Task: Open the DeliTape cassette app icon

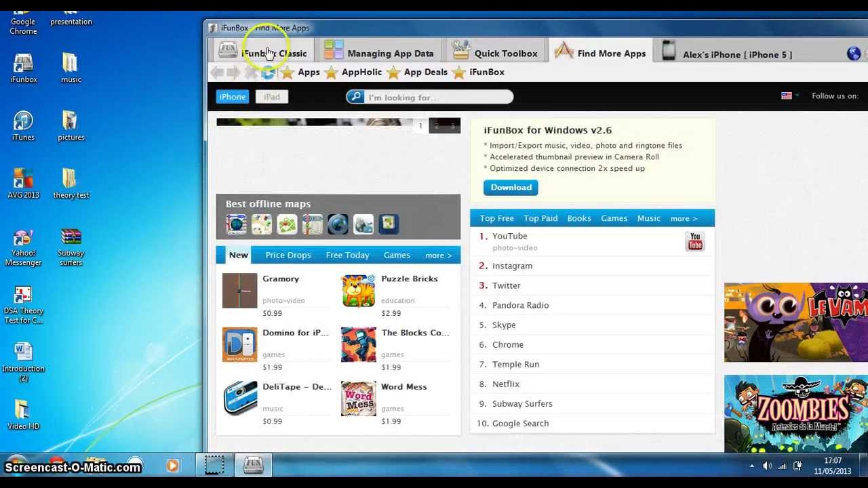Action: (x=239, y=399)
